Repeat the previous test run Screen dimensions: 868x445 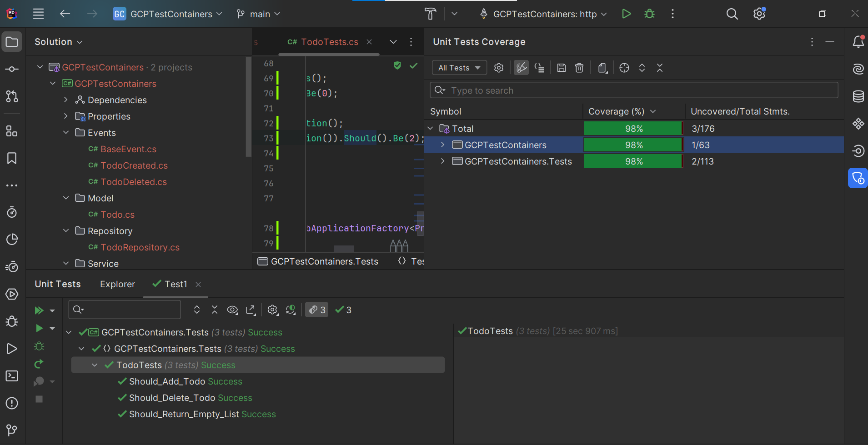[x=39, y=364]
